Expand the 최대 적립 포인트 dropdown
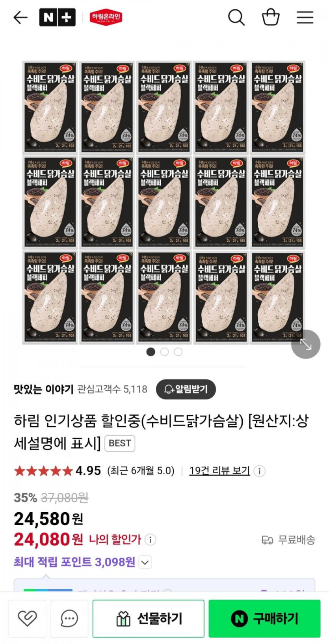329x644 pixels. 145,562
